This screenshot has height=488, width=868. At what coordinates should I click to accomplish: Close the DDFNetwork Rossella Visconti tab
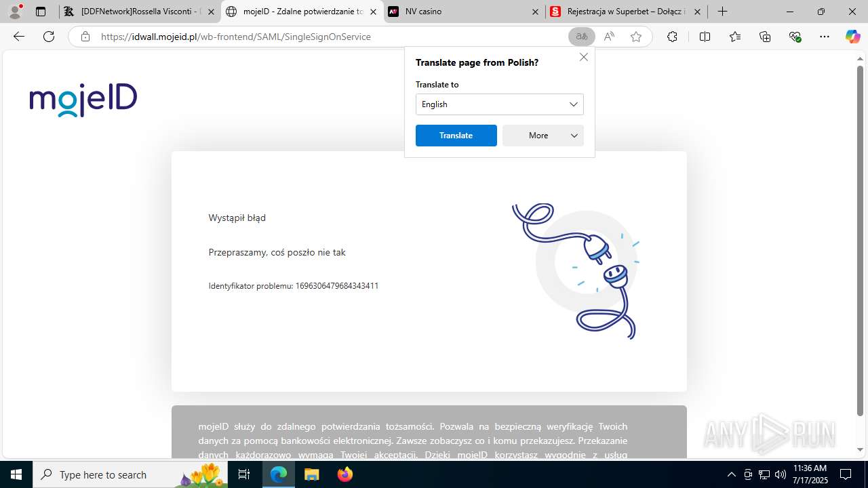click(x=210, y=12)
